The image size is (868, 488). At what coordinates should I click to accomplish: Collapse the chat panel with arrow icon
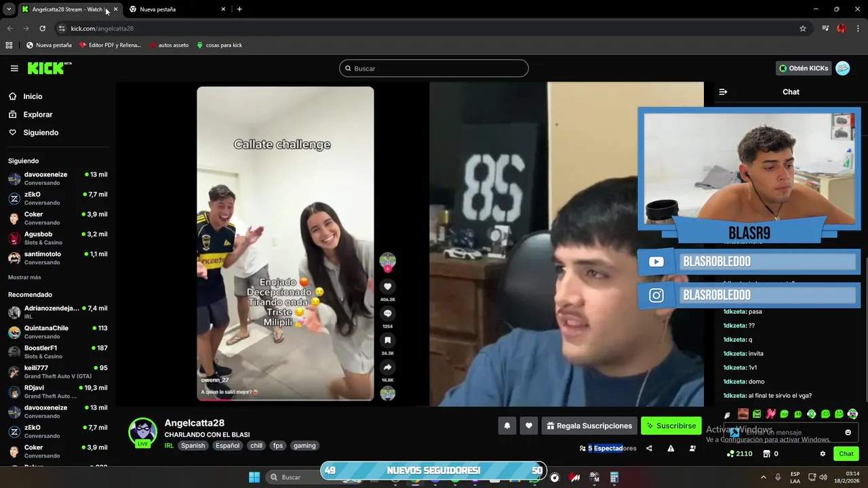pyautogui.click(x=723, y=91)
